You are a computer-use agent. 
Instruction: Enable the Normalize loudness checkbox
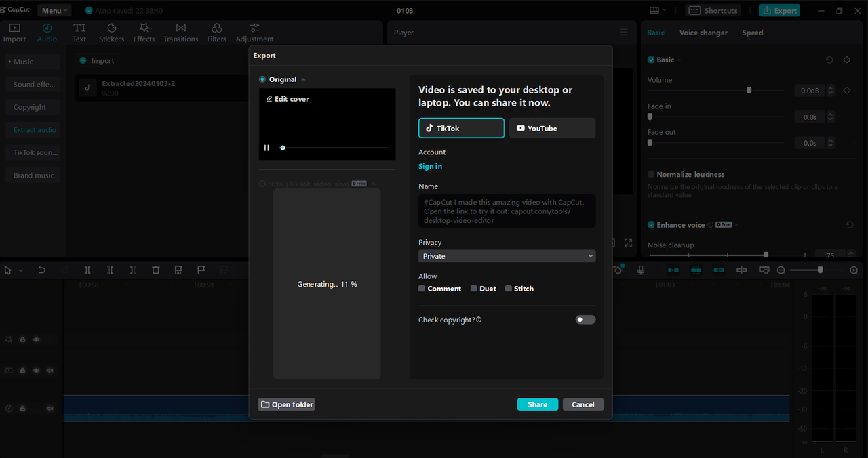click(651, 174)
